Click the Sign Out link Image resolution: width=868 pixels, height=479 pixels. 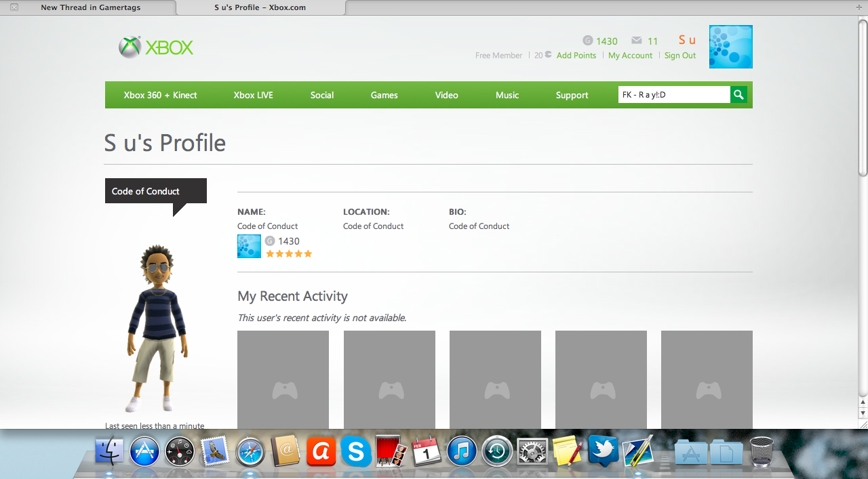(680, 56)
